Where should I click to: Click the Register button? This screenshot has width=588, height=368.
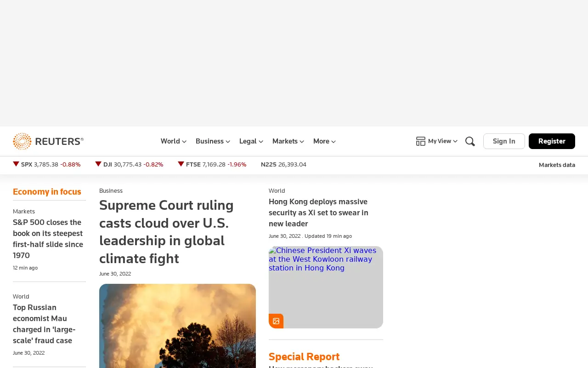(x=552, y=141)
